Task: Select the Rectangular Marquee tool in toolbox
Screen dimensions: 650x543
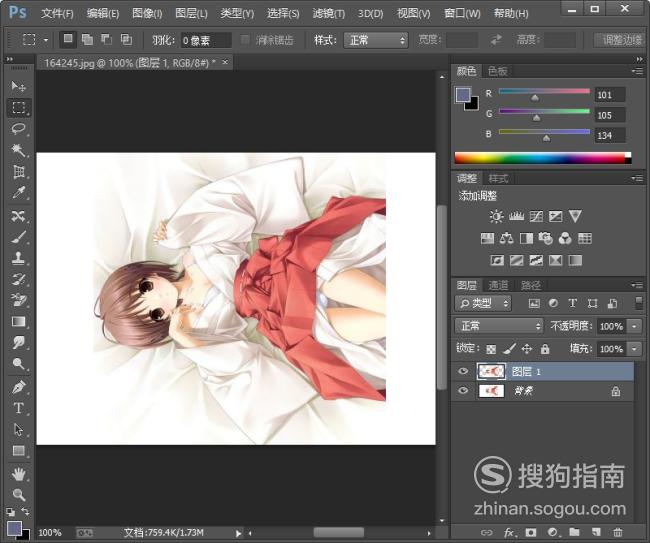Action: tap(18, 107)
